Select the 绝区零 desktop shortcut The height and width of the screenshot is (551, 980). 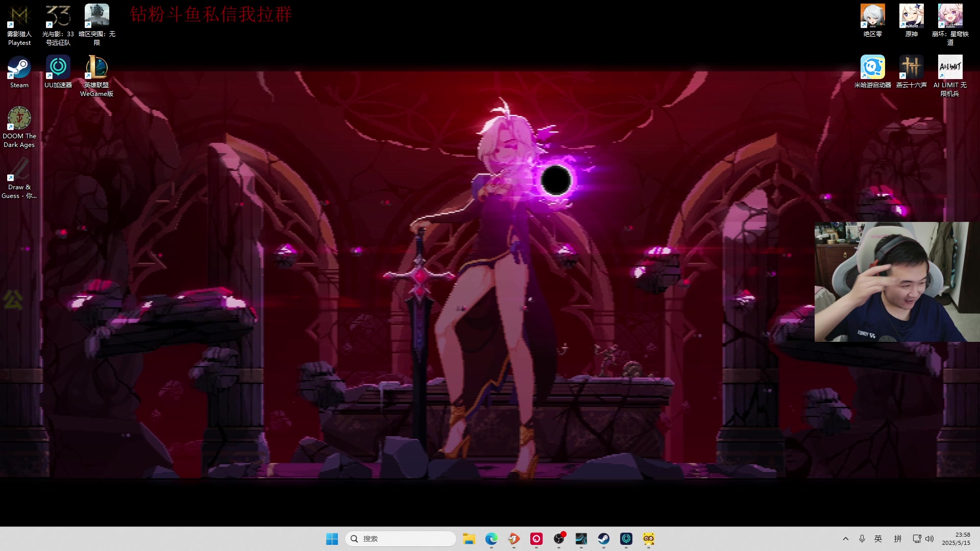pyautogui.click(x=873, y=21)
